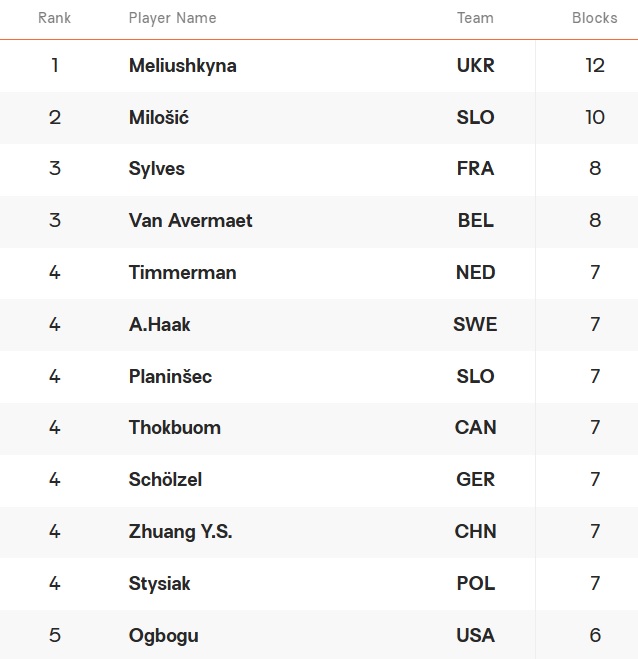Click the 12 blocks value
Screen dimensions: 638x659
coord(595,66)
